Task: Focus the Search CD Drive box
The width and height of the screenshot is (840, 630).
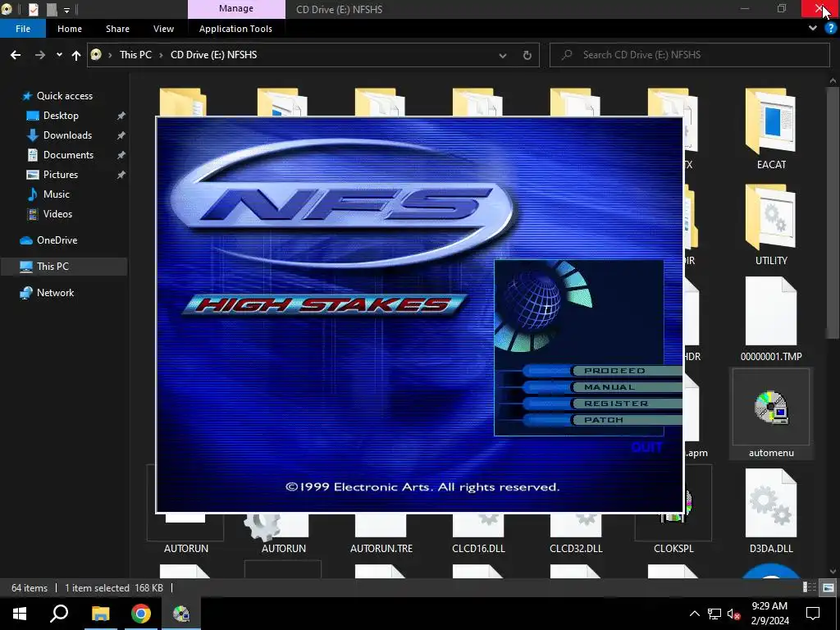Action: 689,55
